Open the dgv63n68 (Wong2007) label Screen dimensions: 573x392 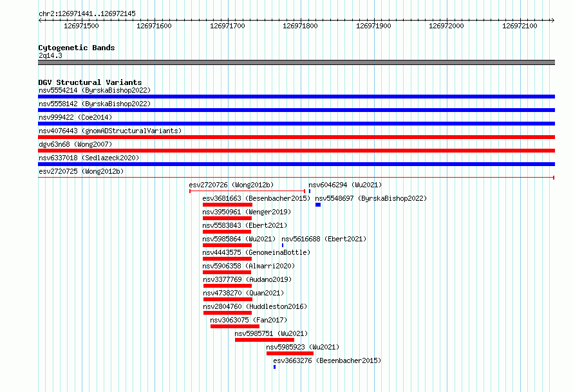tap(75, 144)
